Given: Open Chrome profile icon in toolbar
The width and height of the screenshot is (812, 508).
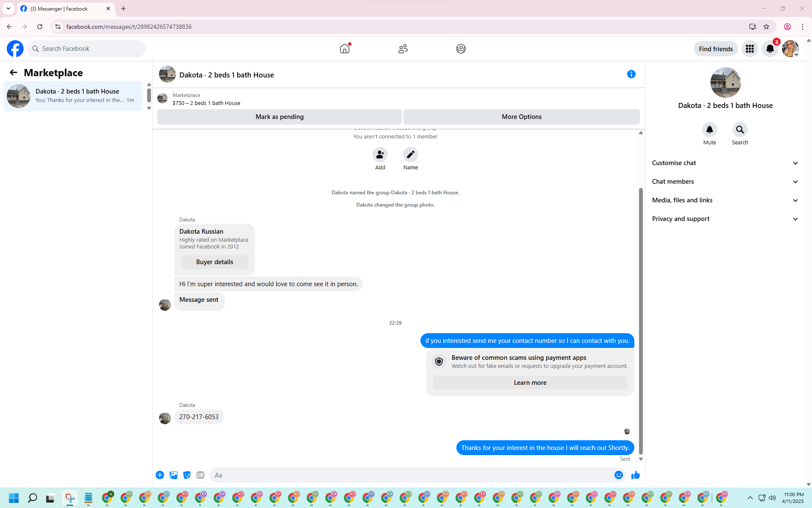Looking at the screenshot, I should click(x=787, y=27).
